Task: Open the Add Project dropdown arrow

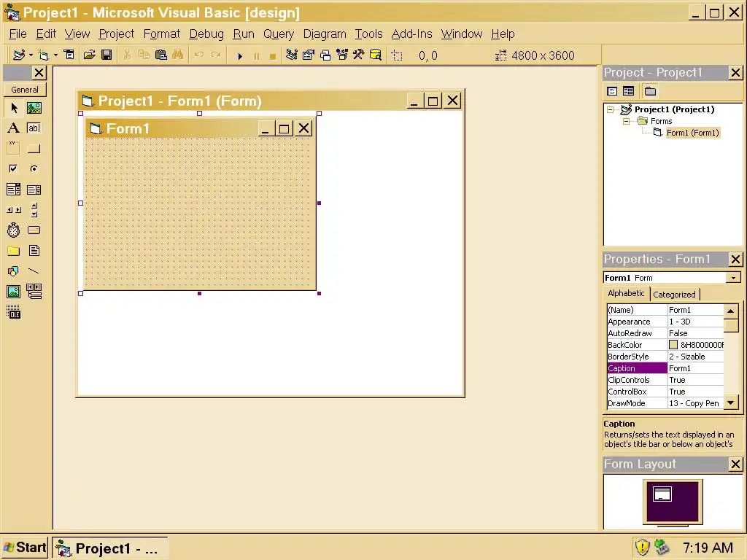Action: click(x=31, y=55)
